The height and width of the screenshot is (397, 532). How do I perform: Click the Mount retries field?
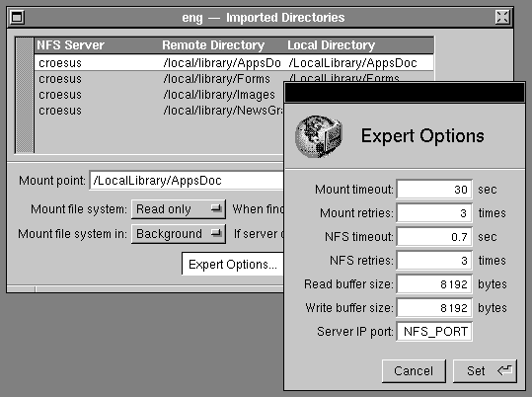tap(434, 213)
